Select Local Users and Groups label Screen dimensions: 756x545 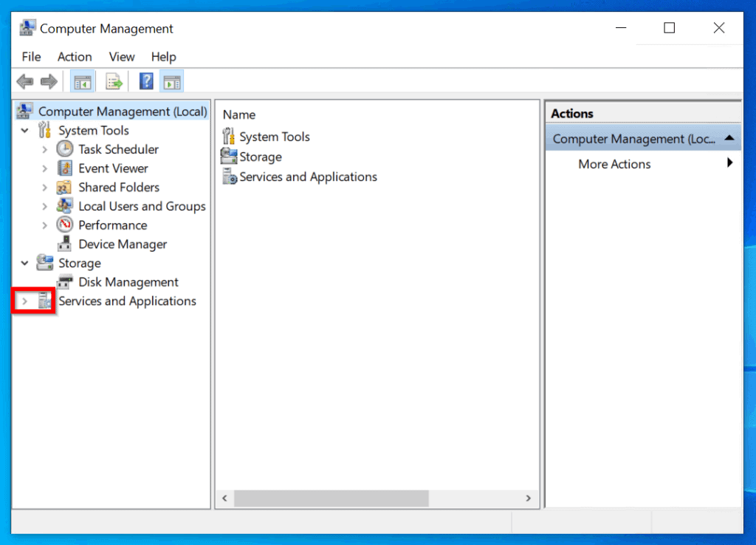(x=142, y=207)
